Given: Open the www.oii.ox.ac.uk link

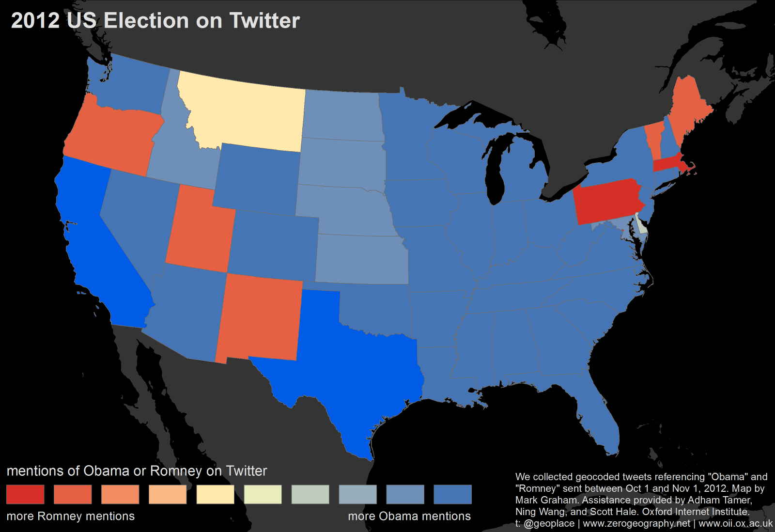Looking at the screenshot, I should point(736,523).
